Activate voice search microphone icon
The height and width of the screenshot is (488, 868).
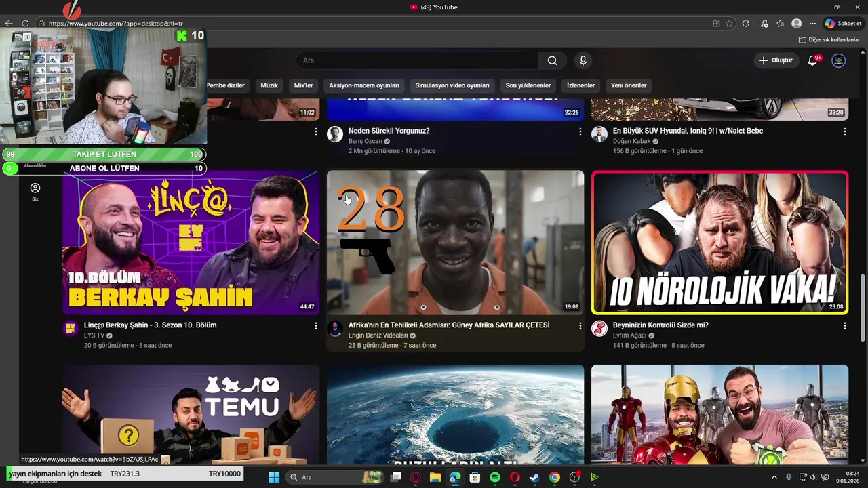pos(583,60)
